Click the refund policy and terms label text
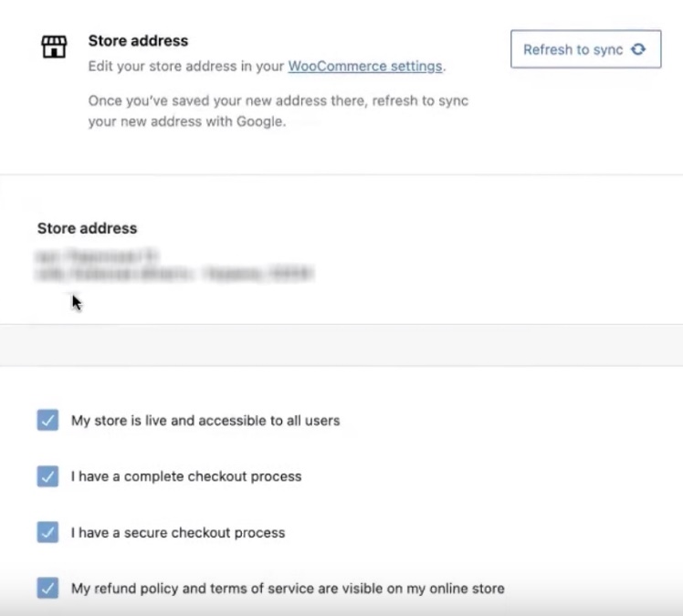This screenshot has width=683, height=616. tap(288, 589)
